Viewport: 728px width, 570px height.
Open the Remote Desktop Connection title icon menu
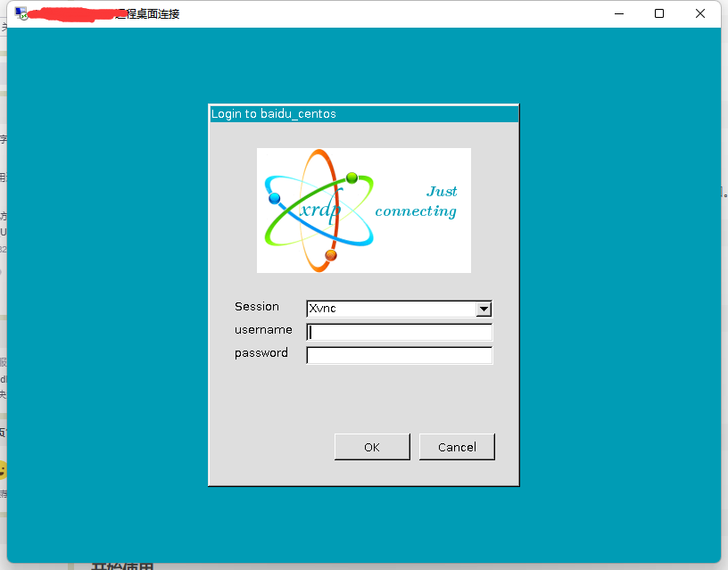click(21, 13)
